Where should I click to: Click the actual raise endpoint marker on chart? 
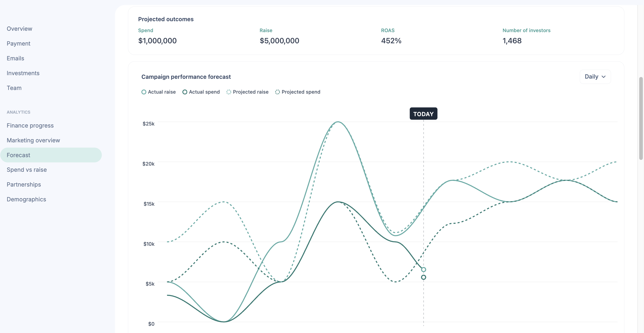pyautogui.click(x=424, y=269)
